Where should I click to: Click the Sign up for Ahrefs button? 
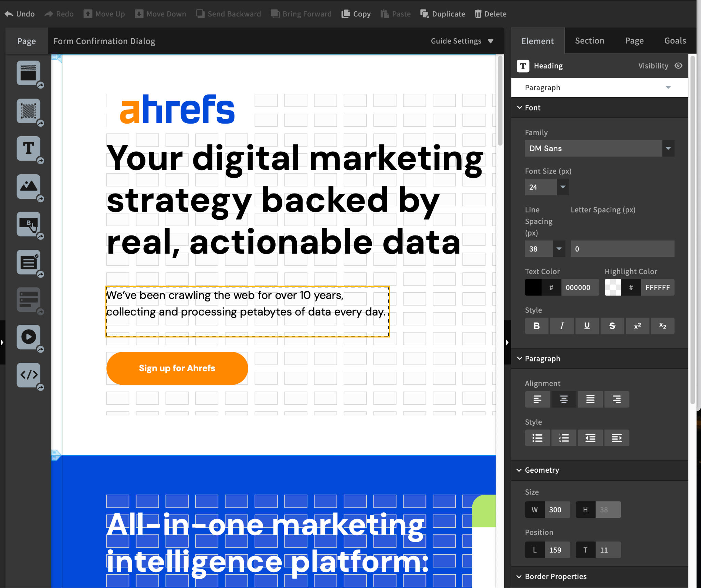point(177,368)
